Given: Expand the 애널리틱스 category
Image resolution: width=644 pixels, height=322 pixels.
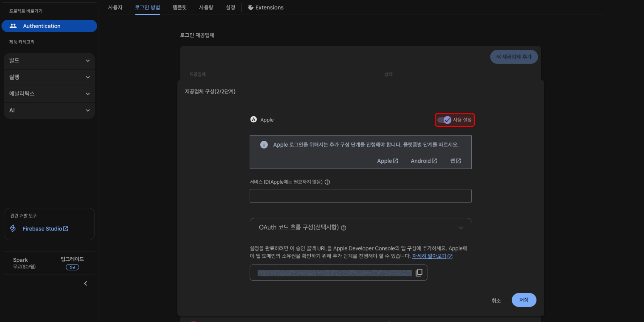Looking at the screenshot, I should (49, 94).
